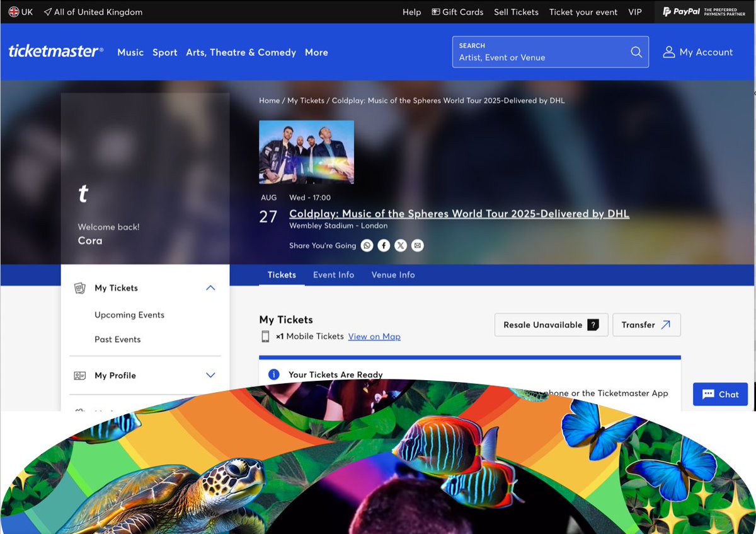
Task: Click the Transfer button
Action: 646,325
